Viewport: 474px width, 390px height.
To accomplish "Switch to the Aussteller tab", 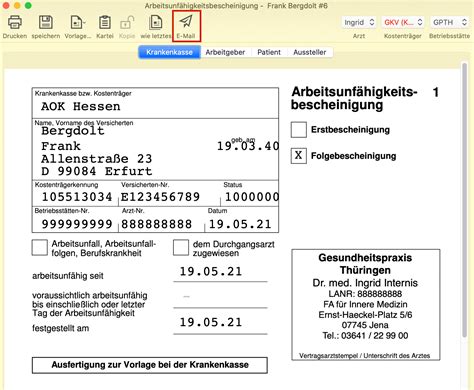I will click(310, 52).
